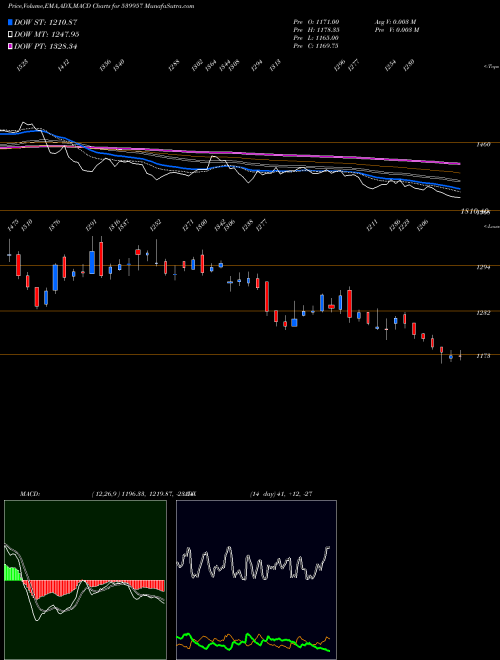
Task: Click the 1294 price axis label
Action: [483, 267]
